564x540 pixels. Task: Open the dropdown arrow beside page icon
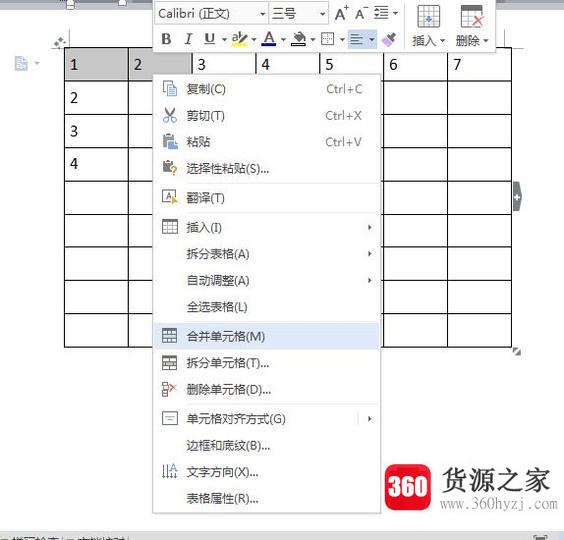[x=36, y=64]
